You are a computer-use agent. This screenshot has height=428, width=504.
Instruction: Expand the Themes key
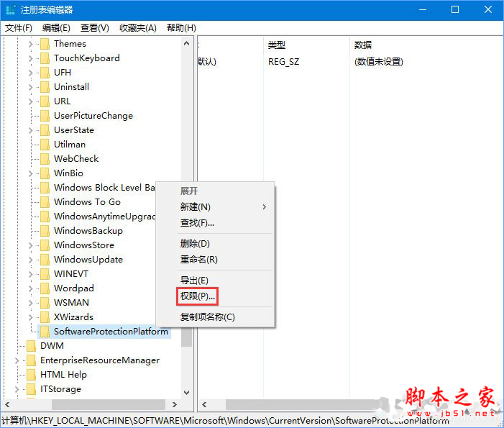(30, 44)
